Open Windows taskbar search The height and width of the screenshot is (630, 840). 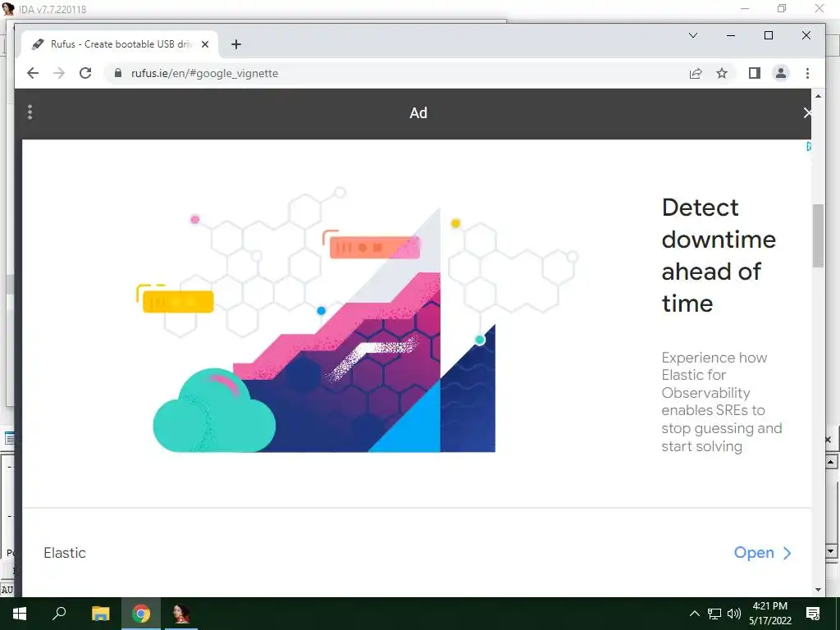pyautogui.click(x=59, y=614)
